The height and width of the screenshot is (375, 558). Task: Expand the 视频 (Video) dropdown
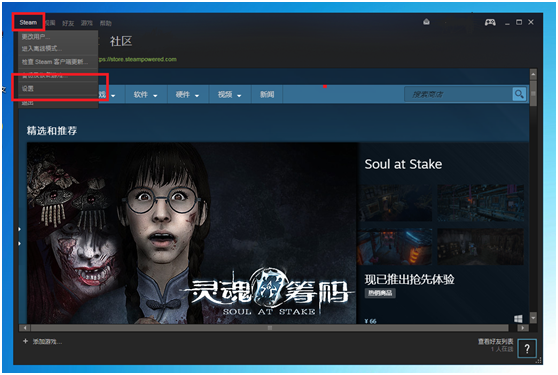230,95
